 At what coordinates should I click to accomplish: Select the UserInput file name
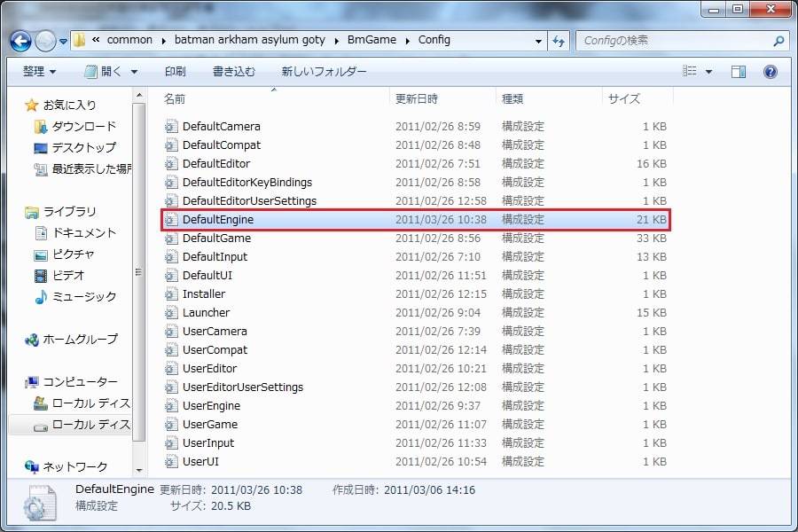click(x=208, y=443)
